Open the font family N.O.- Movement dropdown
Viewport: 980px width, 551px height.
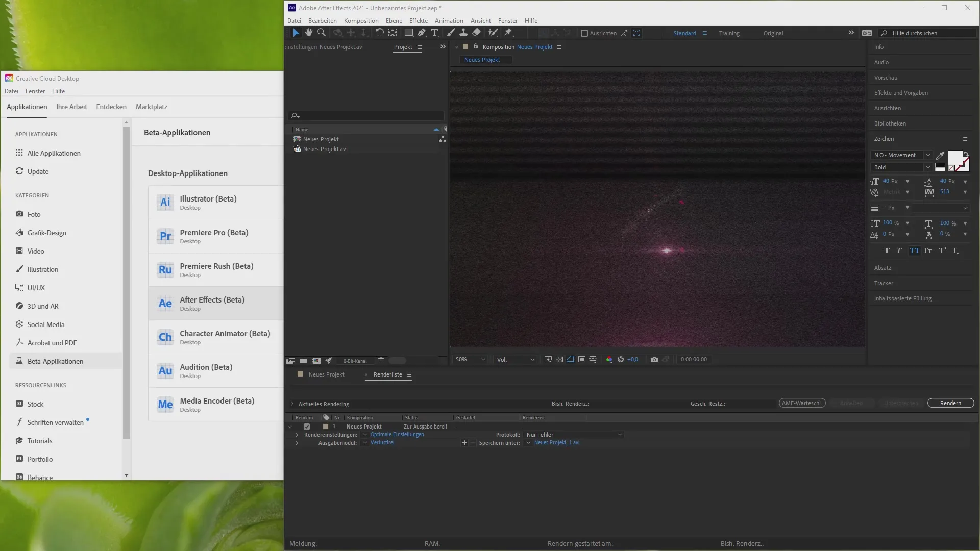[901, 155]
